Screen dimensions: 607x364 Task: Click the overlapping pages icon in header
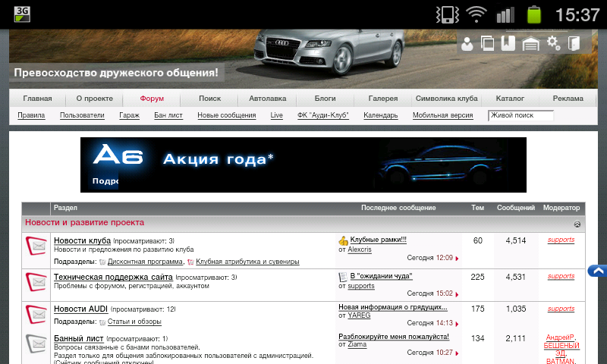click(x=487, y=43)
